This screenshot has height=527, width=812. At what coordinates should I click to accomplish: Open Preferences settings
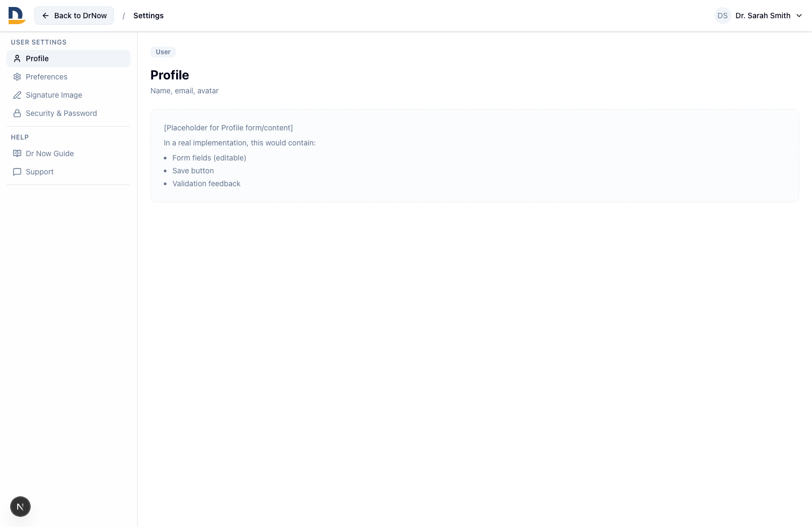68,77
